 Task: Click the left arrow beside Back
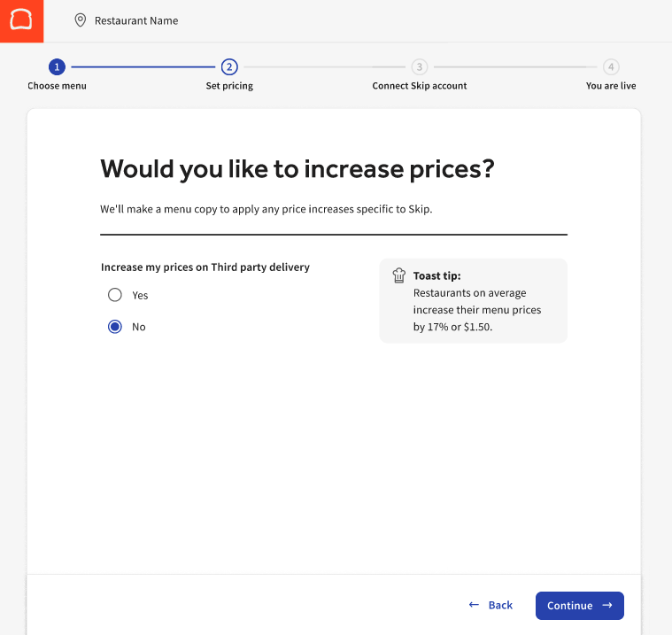(474, 605)
